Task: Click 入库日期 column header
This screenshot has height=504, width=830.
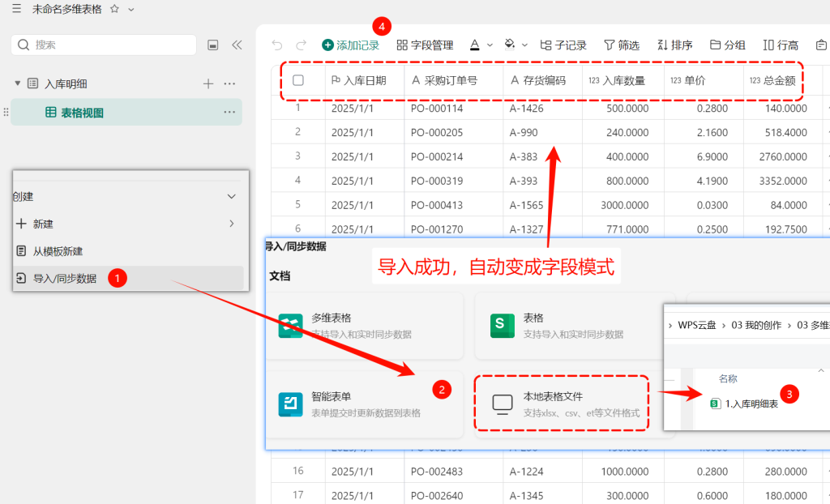Action: (x=365, y=80)
